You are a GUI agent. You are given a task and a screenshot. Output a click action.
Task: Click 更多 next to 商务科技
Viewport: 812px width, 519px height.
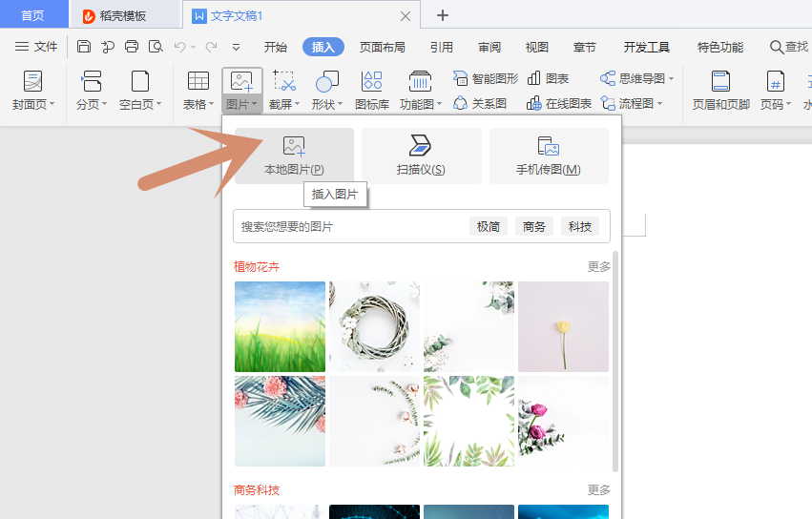pyautogui.click(x=598, y=489)
